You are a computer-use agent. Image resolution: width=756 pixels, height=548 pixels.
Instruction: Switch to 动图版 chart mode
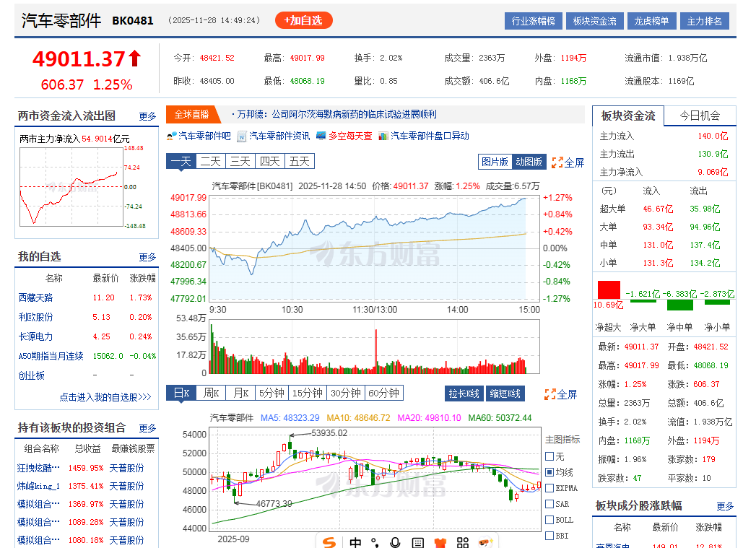click(529, 162)
